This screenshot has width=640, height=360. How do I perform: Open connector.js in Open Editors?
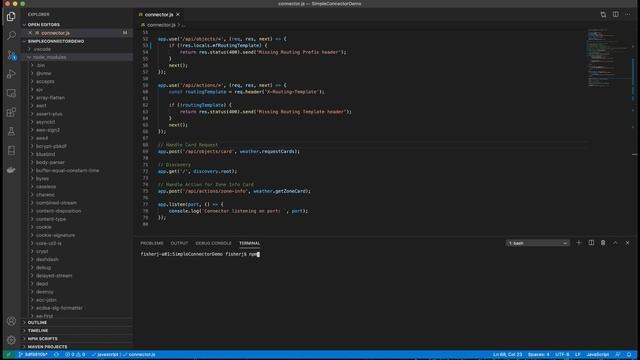pos(55,33)
